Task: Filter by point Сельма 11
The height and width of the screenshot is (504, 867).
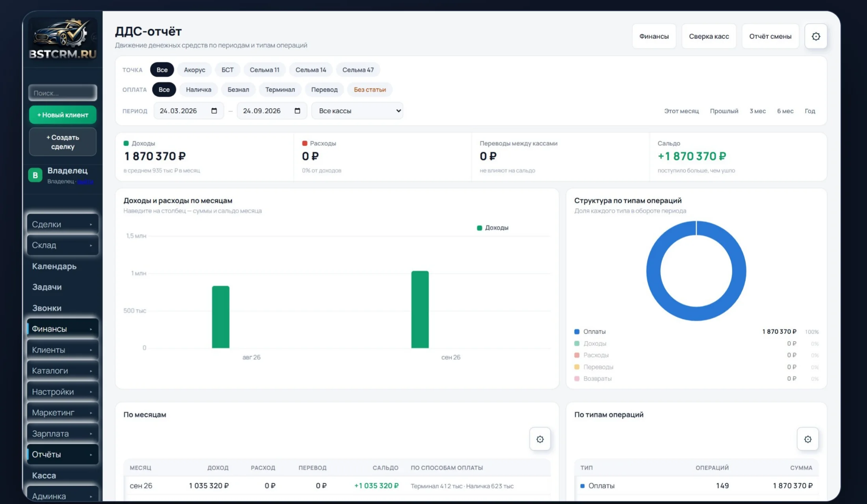Action: tap(264, 70)
